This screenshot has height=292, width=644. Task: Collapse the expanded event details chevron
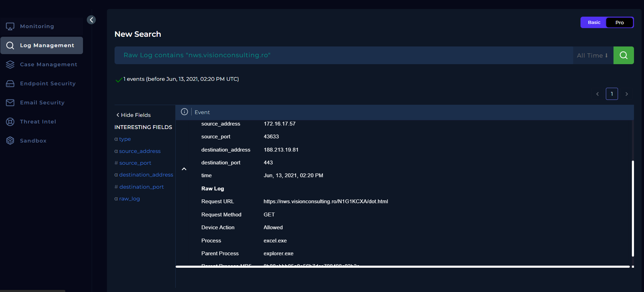coord(184,169)
